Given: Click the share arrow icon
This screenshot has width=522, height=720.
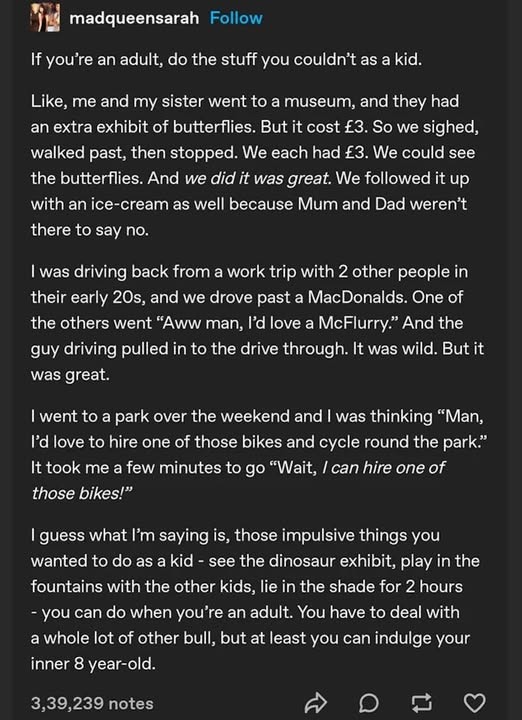Looking at the screenshot, I should coord(315,703).
